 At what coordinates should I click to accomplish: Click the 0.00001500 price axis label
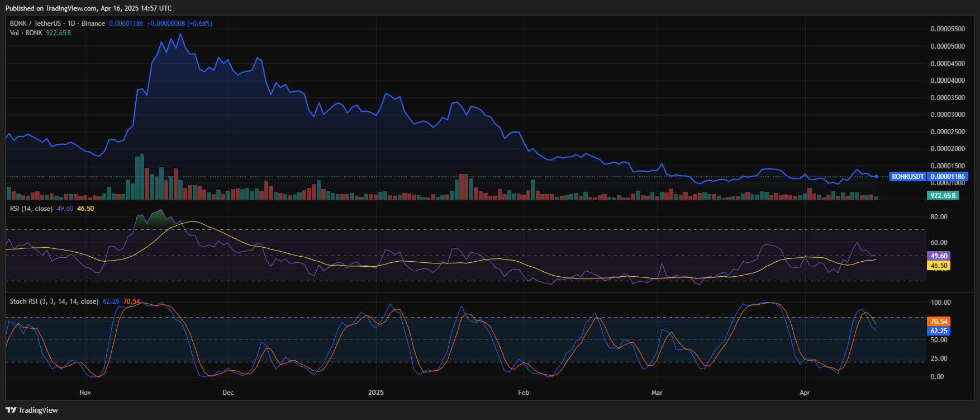pyautogui.click(x=948, y=166)
